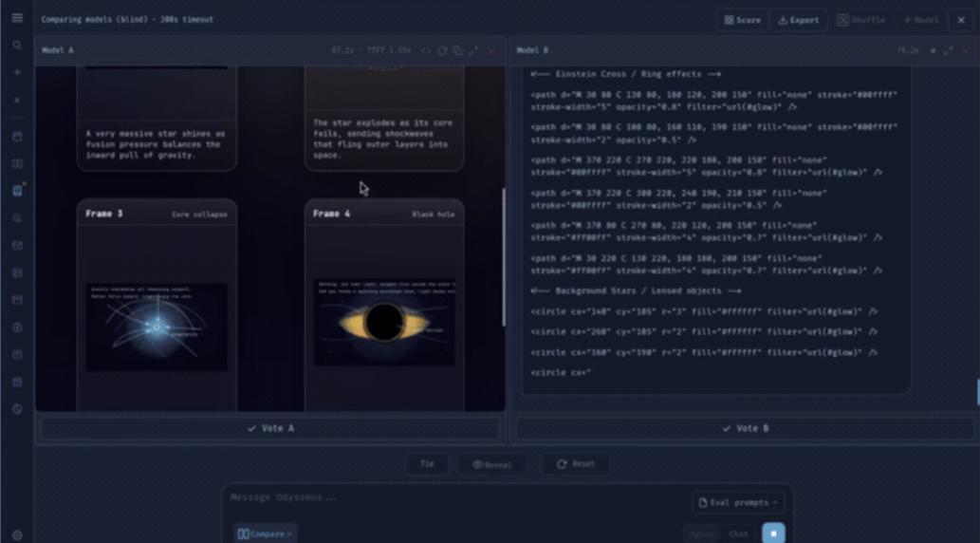The width and height of the screenshot is (980, 543).
Task: Click the Score button
Action: coord(743,20)
